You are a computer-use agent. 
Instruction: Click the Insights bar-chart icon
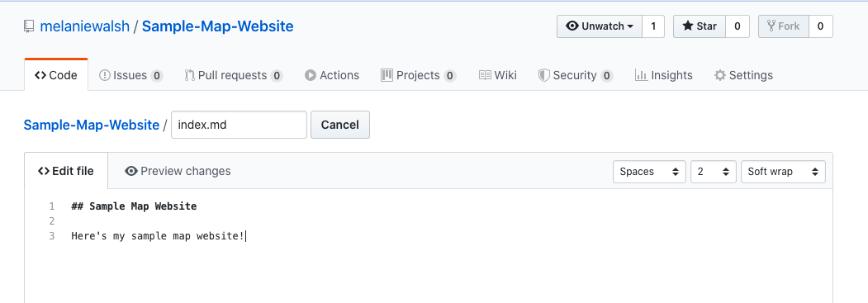coord(641,75)
